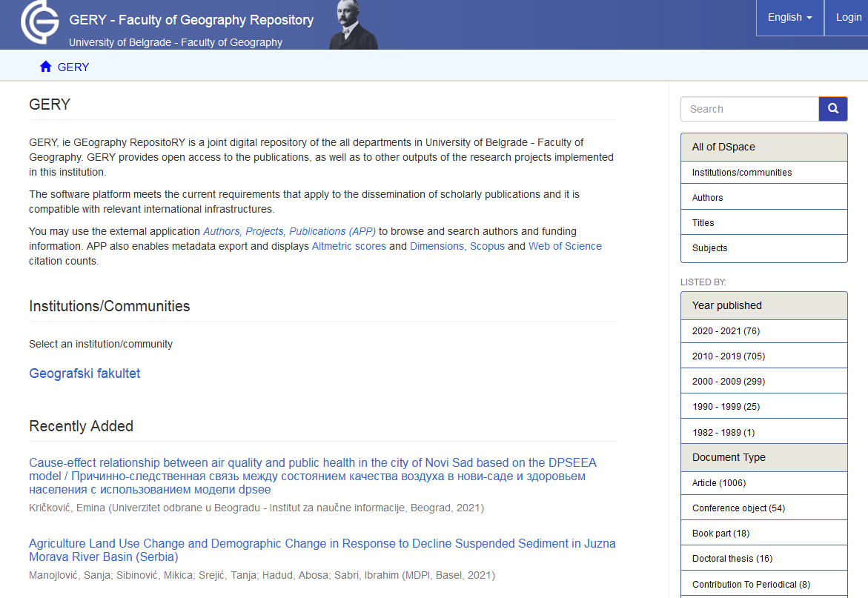Click the portrait image in the header
Image resolution: width=868 pixels, height=598 pixels.
point(354,25)
